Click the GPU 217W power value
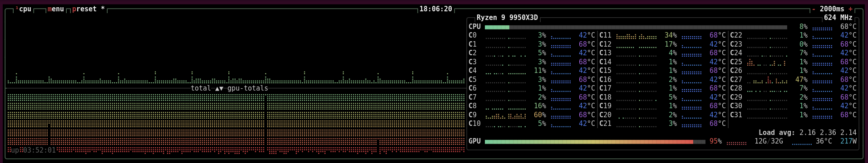This screenshot has height=163, width=868. pyautogui.click(x=848, y=141)
